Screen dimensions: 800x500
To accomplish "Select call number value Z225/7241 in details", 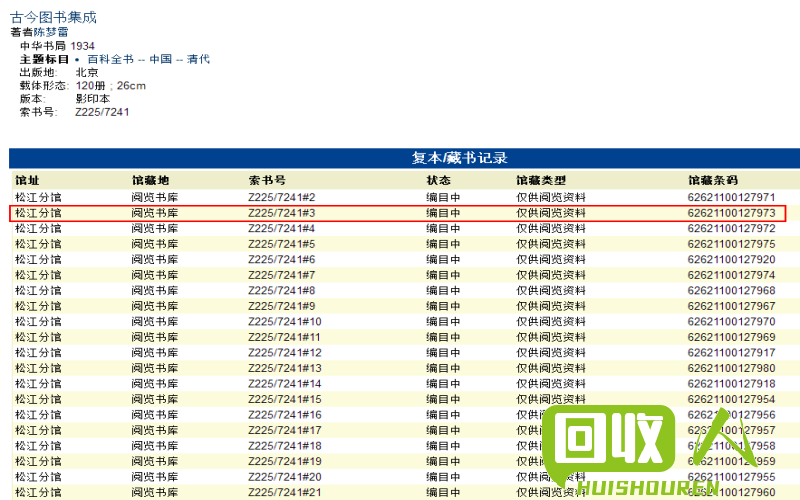I will [102, 112].
